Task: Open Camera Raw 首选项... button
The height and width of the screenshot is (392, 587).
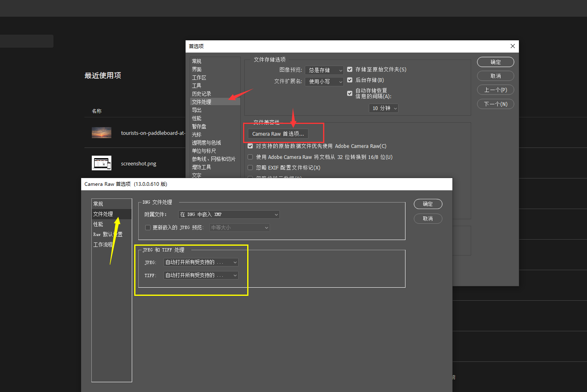Action: pyautogui.click(x=278, y=134)
